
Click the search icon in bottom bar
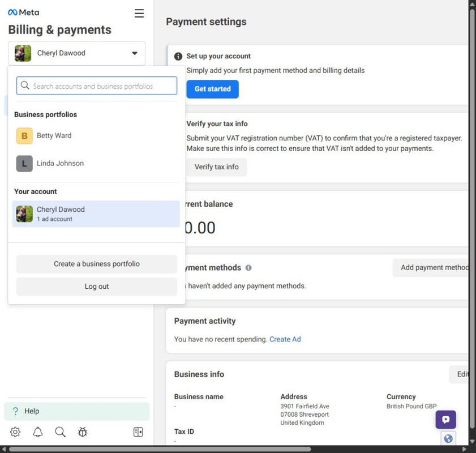[60, 431]
